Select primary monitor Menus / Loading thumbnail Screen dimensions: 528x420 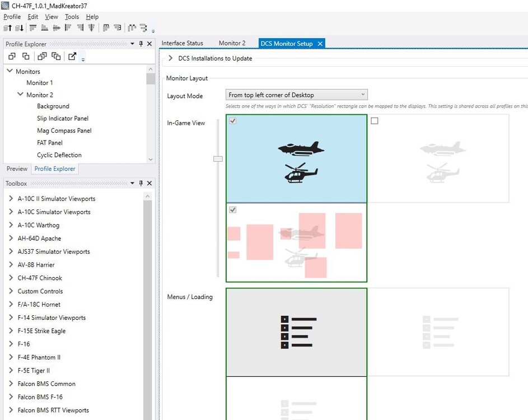tap(296, 332)
